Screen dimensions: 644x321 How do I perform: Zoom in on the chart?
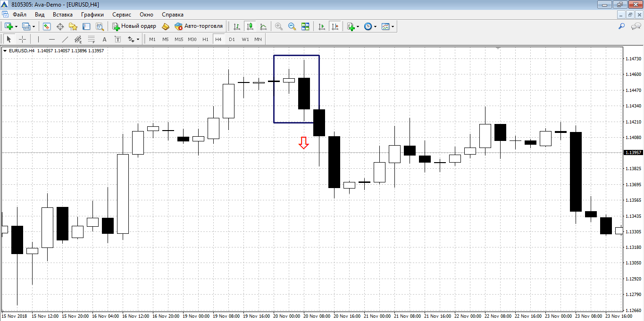coord(279,26)
